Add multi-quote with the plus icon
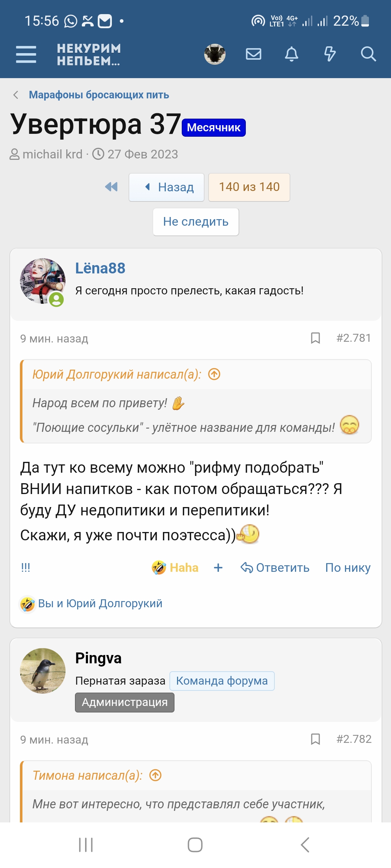The height and width of the screenshot is (868, 391). tap(218, 567)
